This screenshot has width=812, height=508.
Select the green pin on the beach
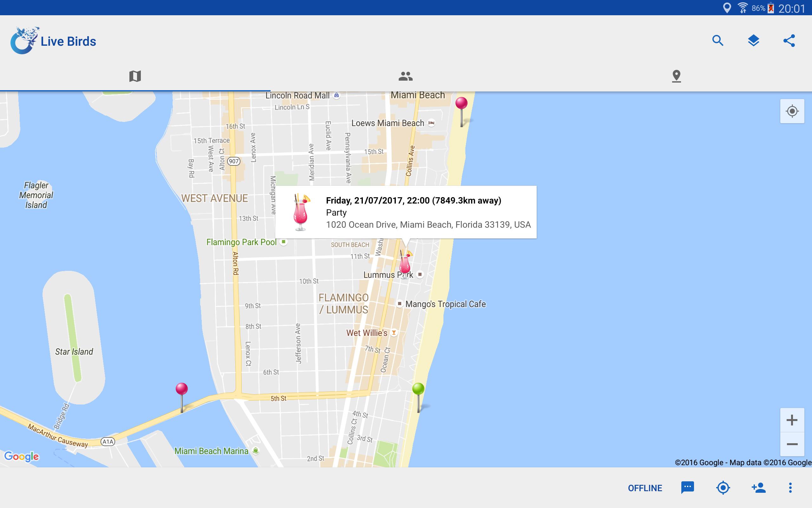[x=418, y=398]
